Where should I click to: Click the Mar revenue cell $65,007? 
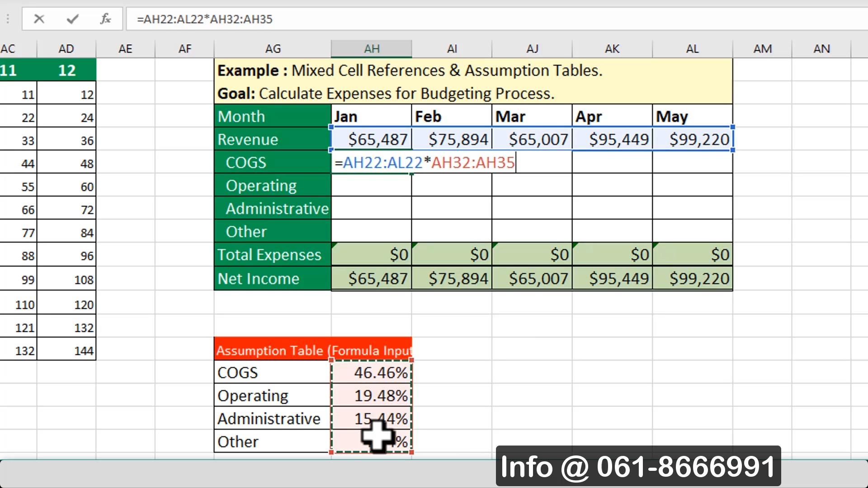click(532, 139)
